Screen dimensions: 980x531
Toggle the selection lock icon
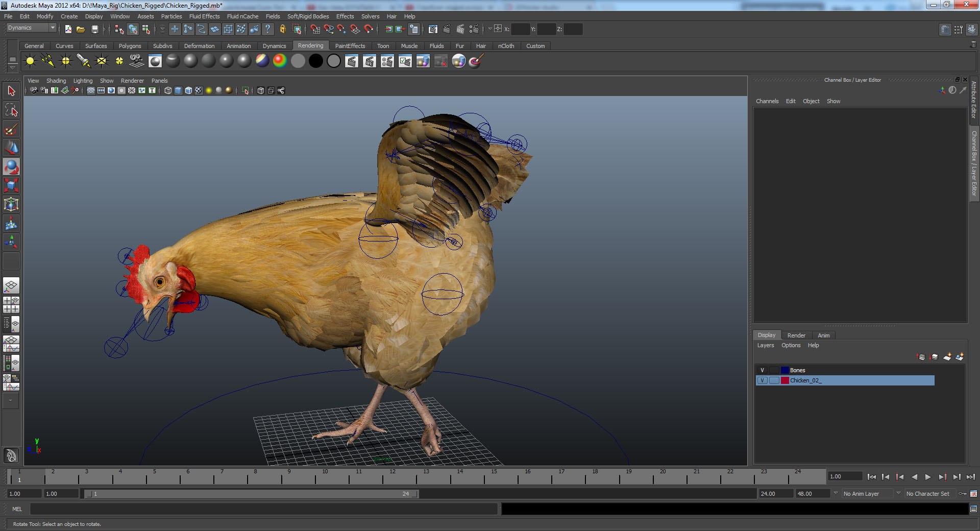point(283,29)
